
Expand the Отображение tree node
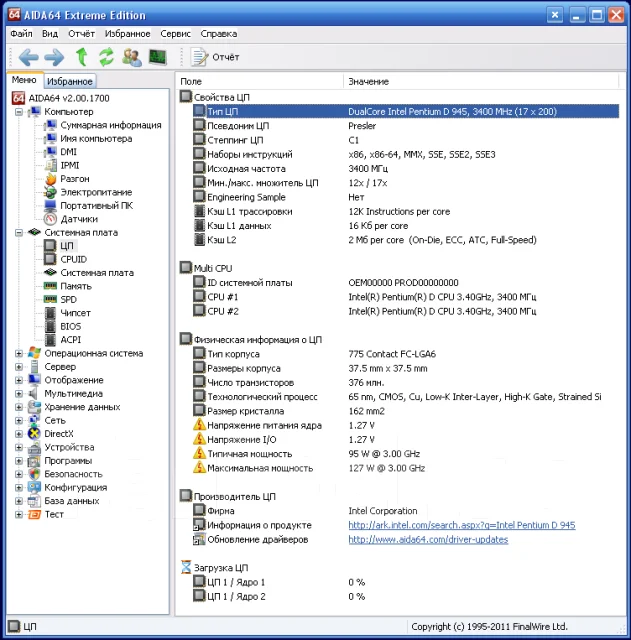pos(19,380)
